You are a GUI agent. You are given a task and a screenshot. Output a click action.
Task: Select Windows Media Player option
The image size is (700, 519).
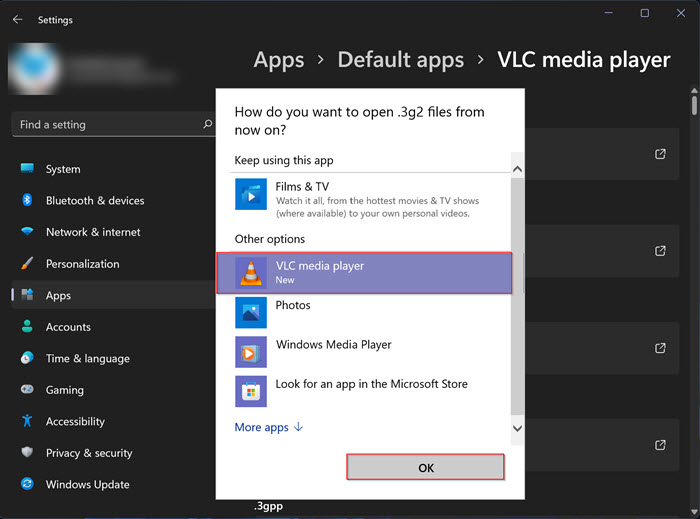pyautogui.click(x=364, y=352)
